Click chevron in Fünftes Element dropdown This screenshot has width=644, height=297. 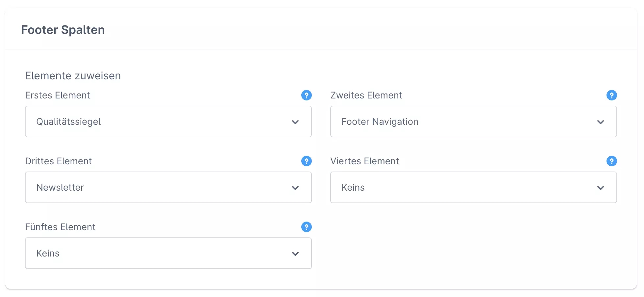(x=295, y=254)
